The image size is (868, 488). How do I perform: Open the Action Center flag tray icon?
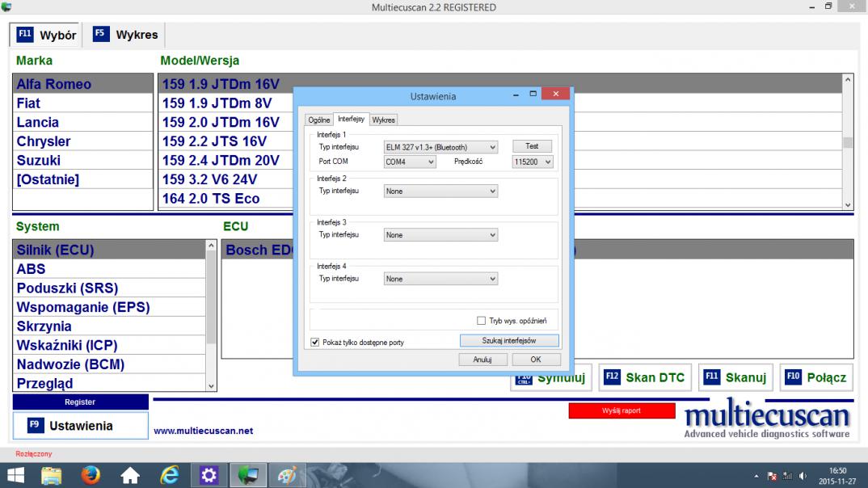[772, 476]
